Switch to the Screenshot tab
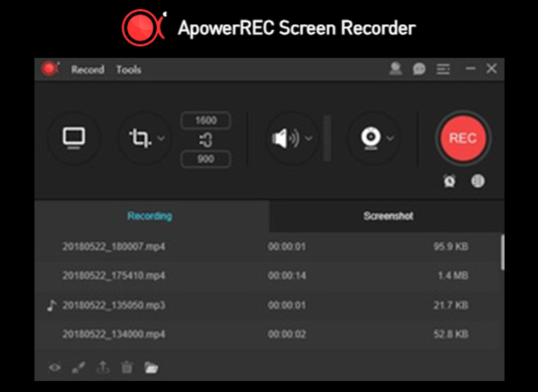The height and width of the screenshot is (392, 538). coord(387,216)
